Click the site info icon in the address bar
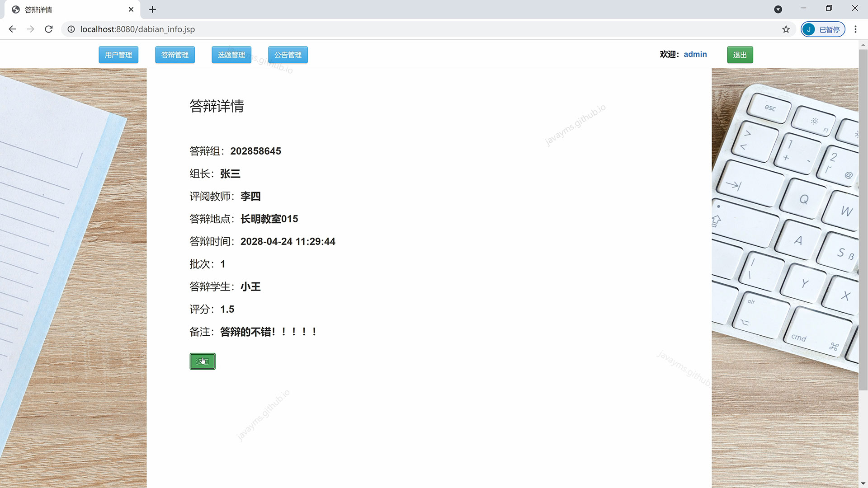The image size is (868, 488). [x=71, y=29]
